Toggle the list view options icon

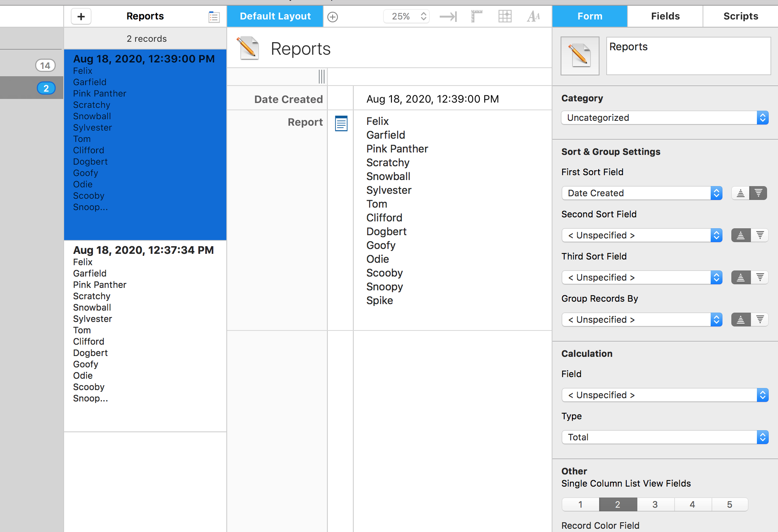[214, 17]
